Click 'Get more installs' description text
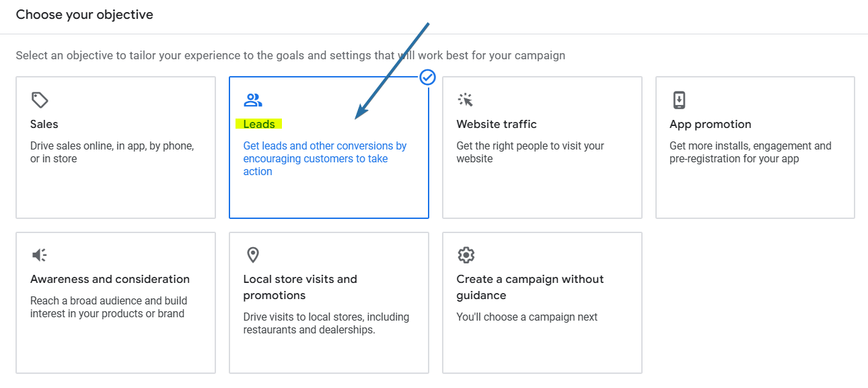This screenshot has width=868, height=388. (x=750, y=152)
